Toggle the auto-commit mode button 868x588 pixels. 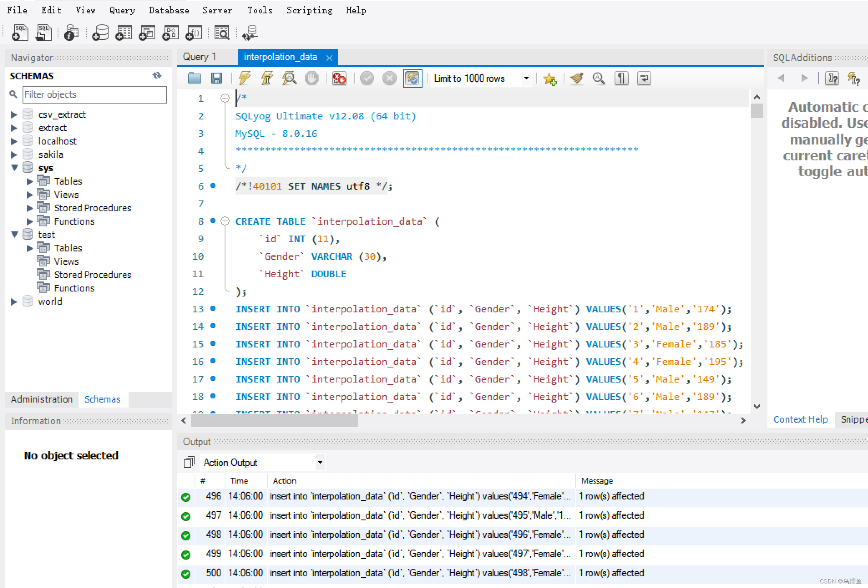pyautogui.click(x=412, y=78)
